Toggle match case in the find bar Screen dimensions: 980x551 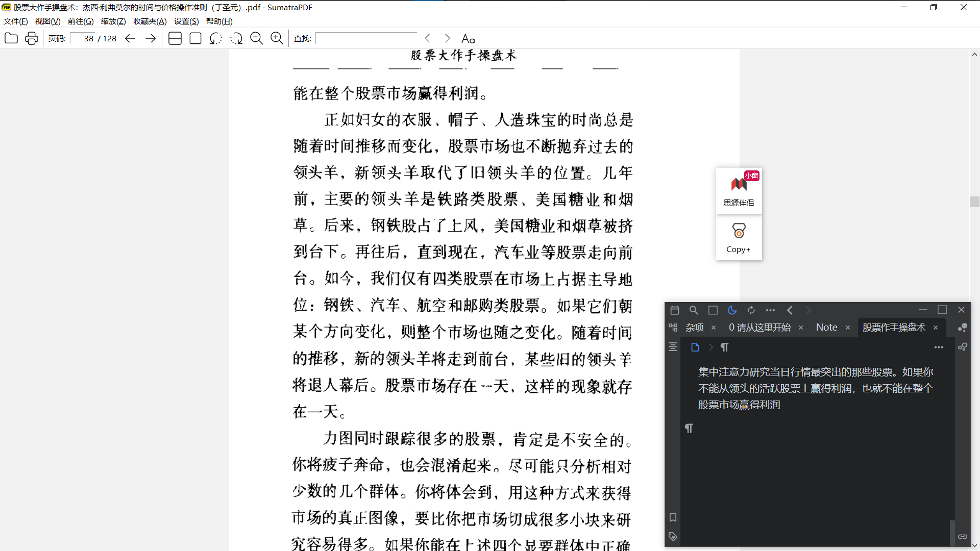coord(468,38)
